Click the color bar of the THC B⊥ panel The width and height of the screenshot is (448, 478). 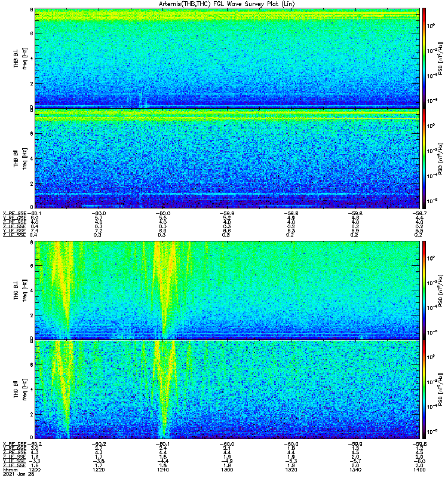coord(424,290)
